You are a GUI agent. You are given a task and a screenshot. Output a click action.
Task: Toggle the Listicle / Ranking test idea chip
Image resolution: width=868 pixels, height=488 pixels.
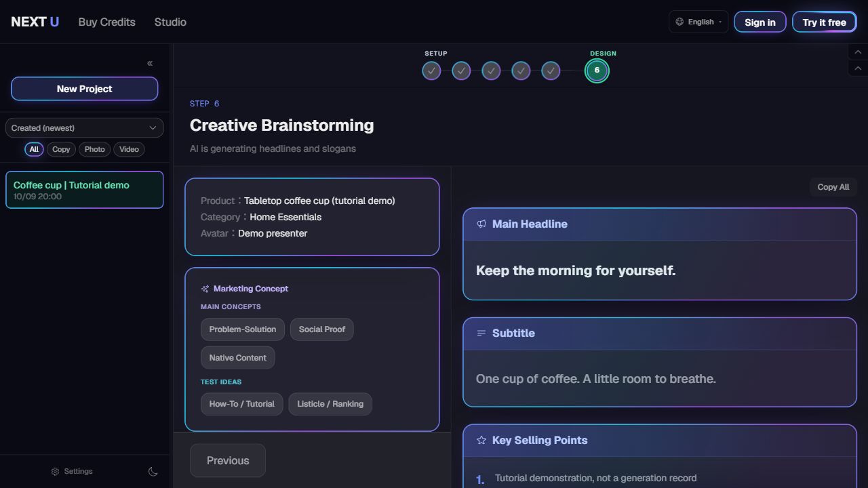point(330,404)
